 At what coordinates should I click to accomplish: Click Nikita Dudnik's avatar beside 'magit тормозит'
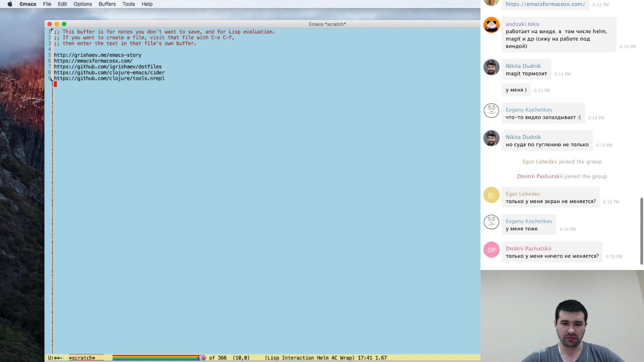tap(491, 67)
